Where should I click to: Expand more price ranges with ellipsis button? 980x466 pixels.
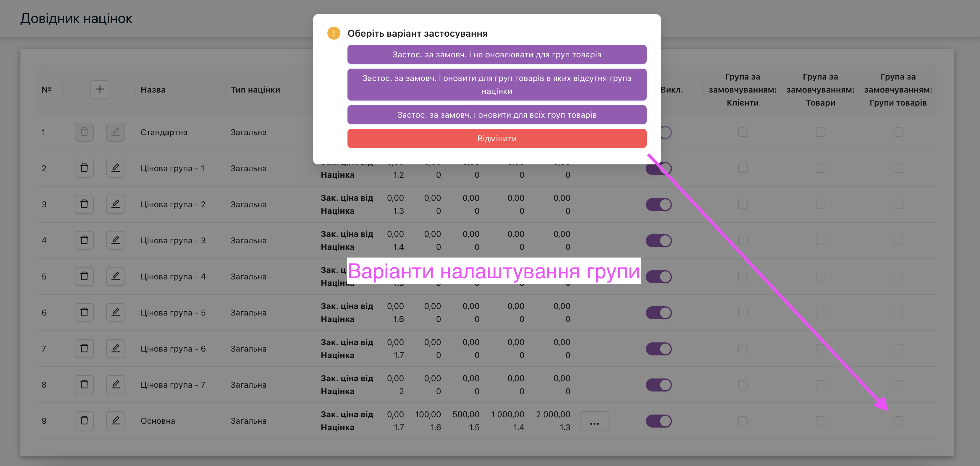(594, 421)
